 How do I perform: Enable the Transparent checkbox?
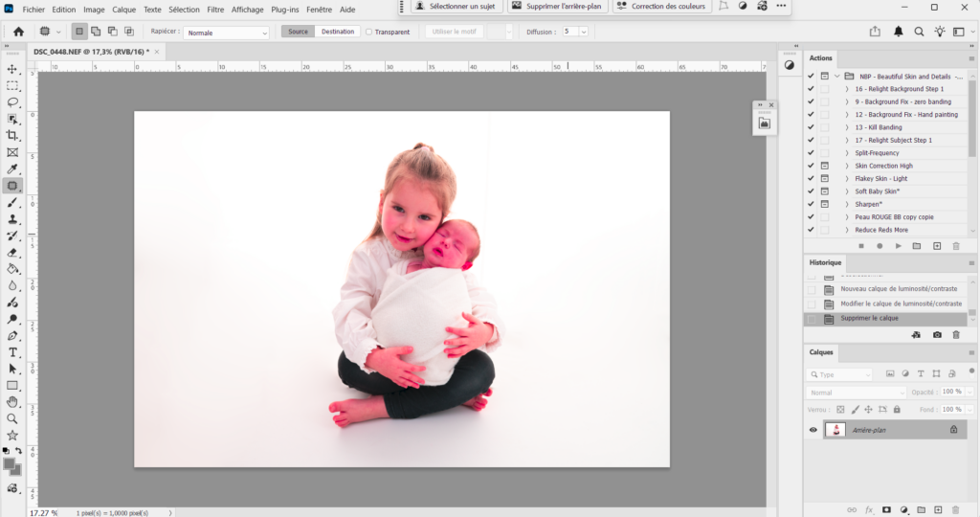click(369, 32)
